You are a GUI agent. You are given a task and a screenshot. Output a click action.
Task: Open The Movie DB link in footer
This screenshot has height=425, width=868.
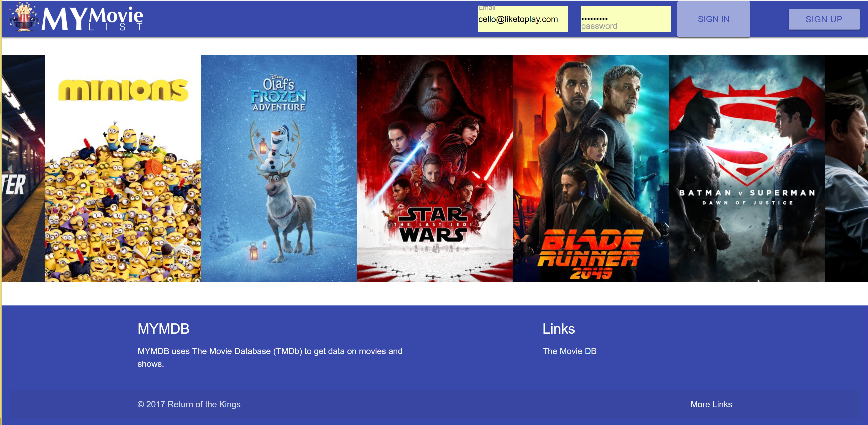click(x=569, y=351)
